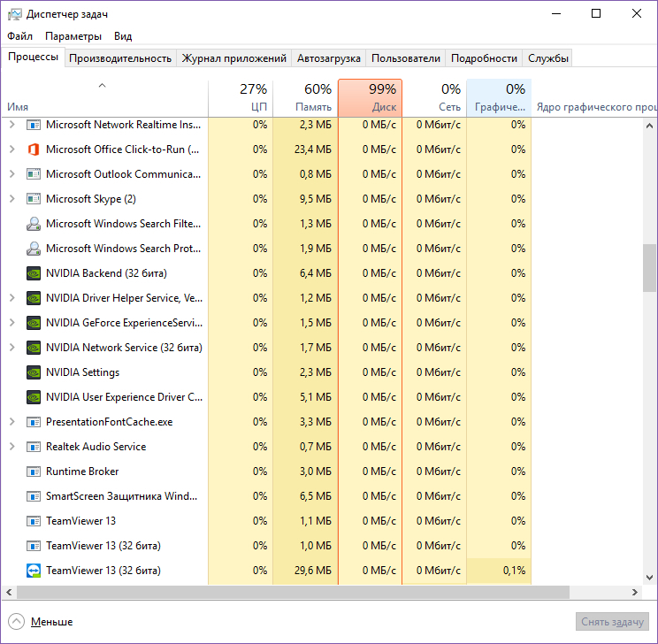
Task: Collapse details using the Меньше arrow button
Action: pyautogui.click(x=17, y=622)
